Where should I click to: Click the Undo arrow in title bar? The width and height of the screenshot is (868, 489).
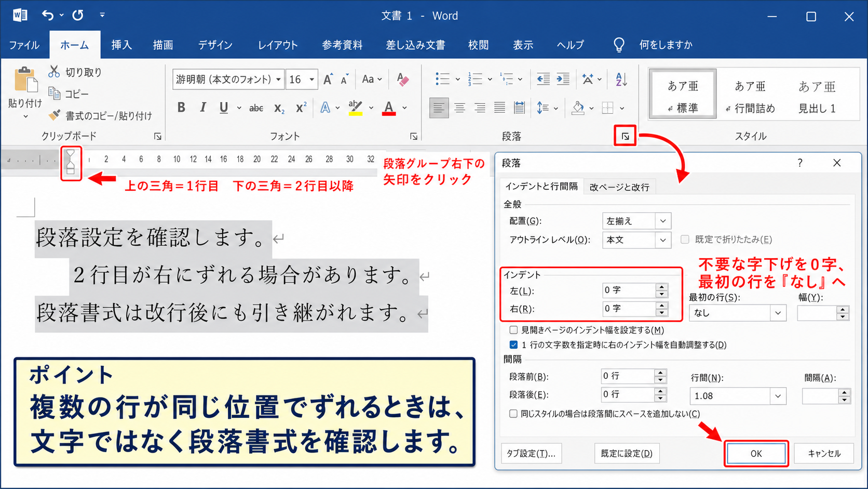coord(47,16)
